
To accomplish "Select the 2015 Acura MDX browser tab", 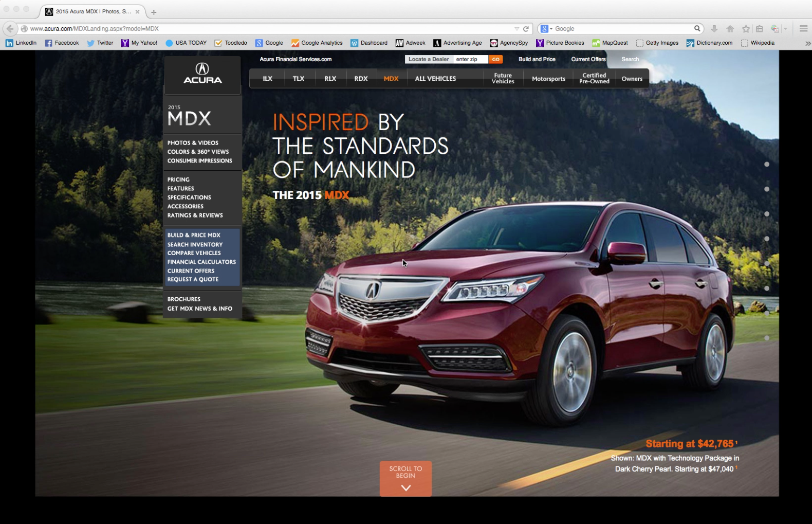I will (93, 11).
